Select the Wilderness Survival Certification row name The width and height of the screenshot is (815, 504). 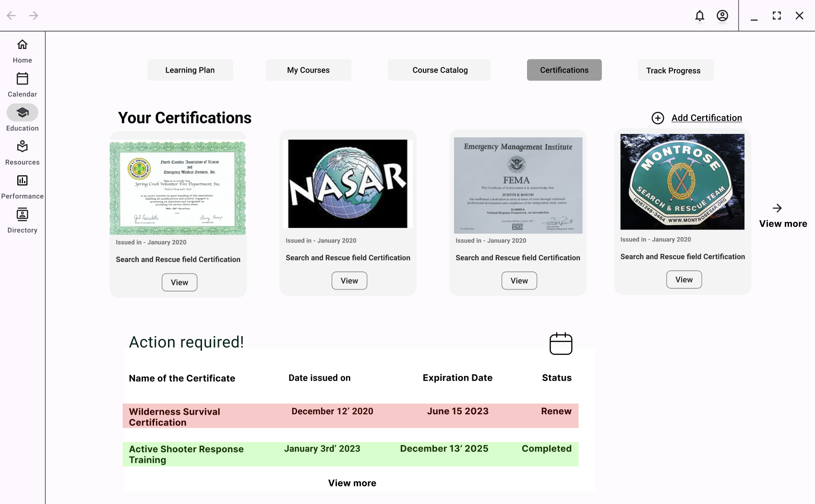click(x=175, y=417)
